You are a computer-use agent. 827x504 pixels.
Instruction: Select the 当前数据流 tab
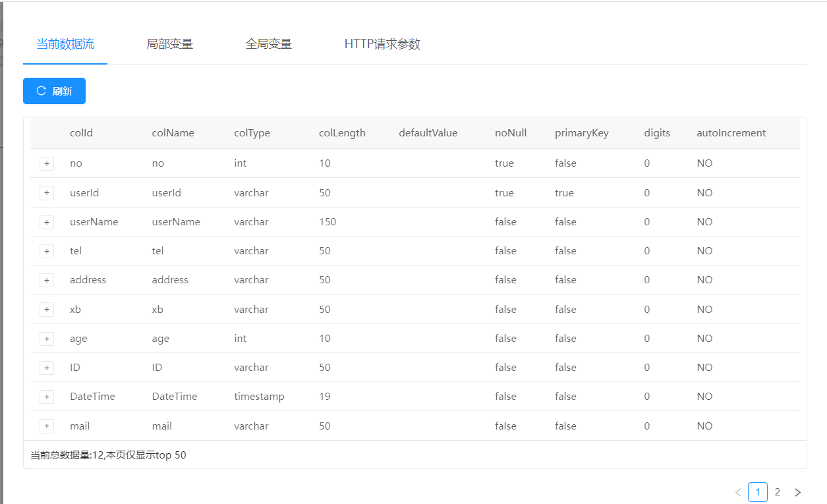65,44
